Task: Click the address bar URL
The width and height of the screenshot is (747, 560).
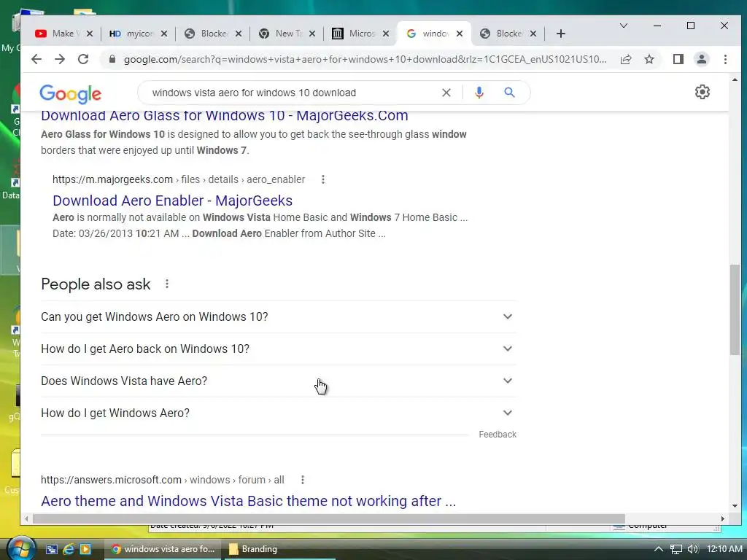Action: tap(365, 59)
